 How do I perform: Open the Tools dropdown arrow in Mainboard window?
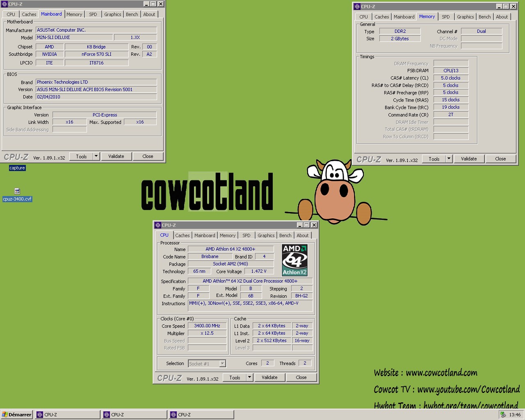click(x=96, y=156)
